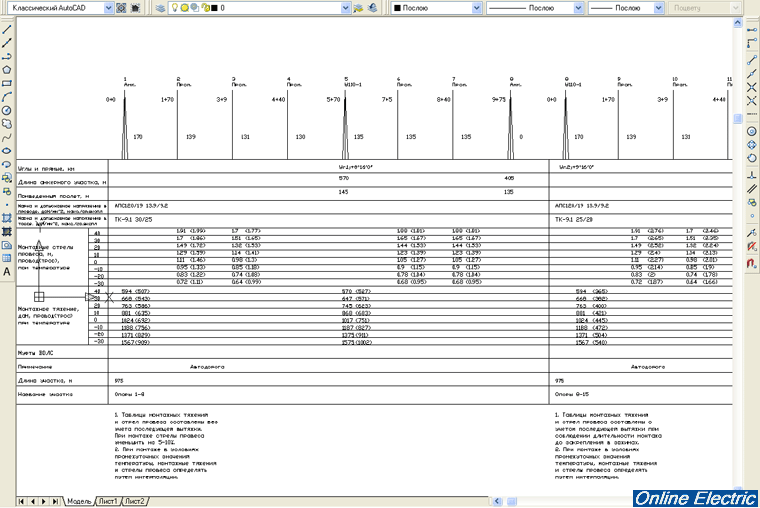The height and width of the screenshot is (508, 760).
Task: Click the Snap to None icon
Action: [x=752, y=246]
